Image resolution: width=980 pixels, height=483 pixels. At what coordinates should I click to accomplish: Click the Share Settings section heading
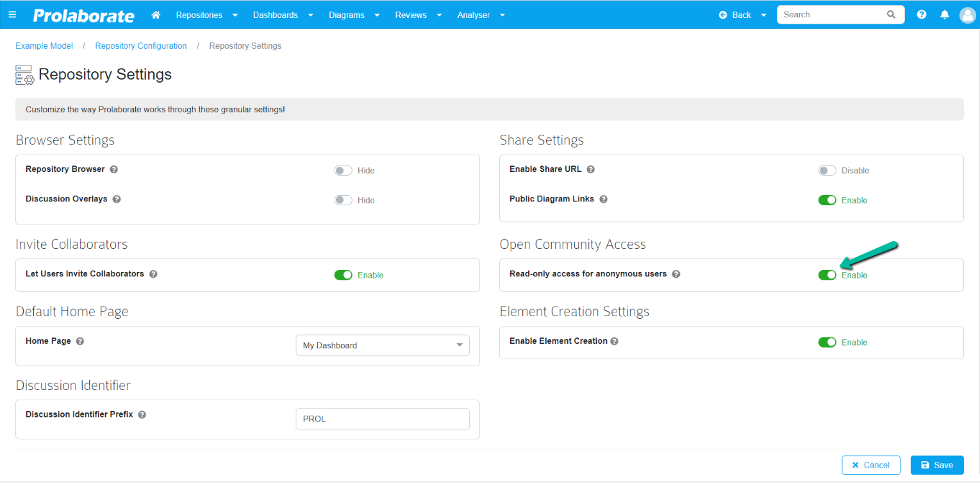coord(542,140)
